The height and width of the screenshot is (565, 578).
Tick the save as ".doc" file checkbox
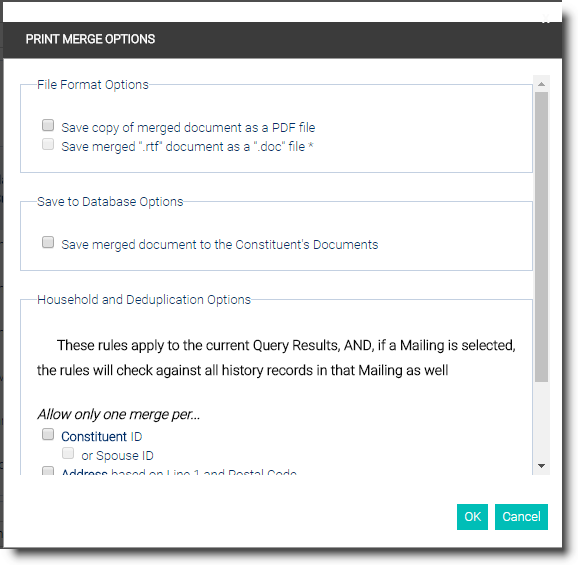pos(48,144)
